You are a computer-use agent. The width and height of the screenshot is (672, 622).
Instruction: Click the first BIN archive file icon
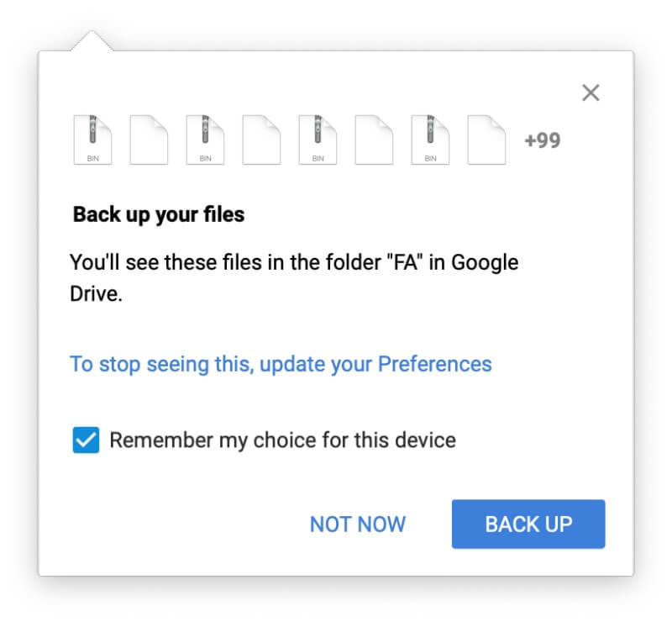92,140
